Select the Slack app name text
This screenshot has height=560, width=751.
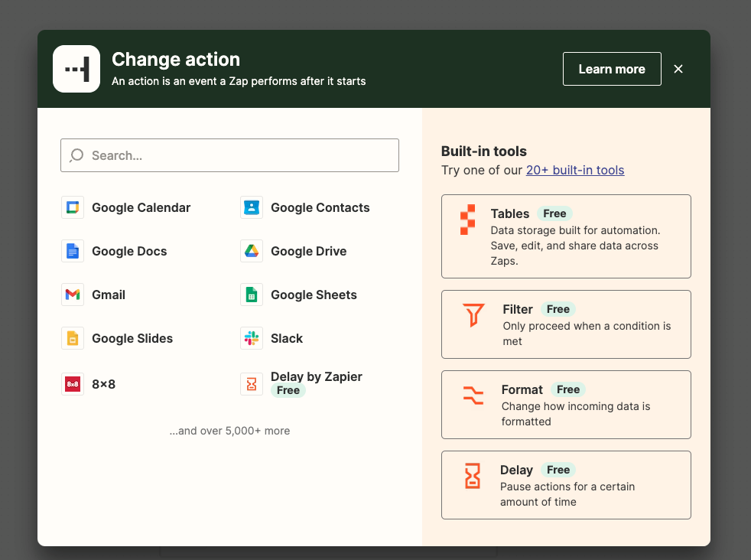coord(287,338)
